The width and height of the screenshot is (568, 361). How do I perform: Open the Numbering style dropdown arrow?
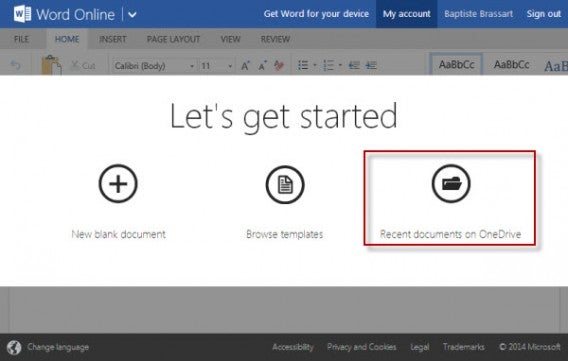(x=340, y=66)
